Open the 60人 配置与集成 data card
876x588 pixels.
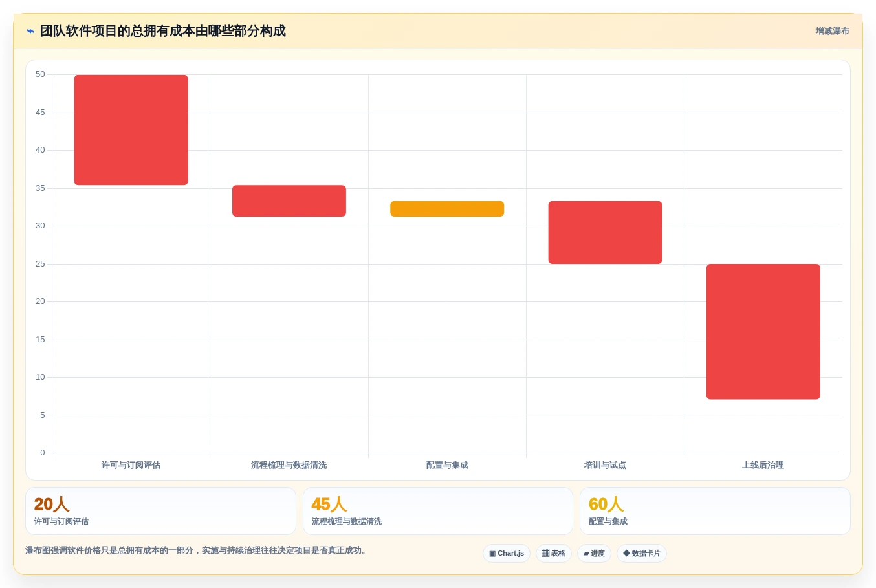(x=715, y=511)
